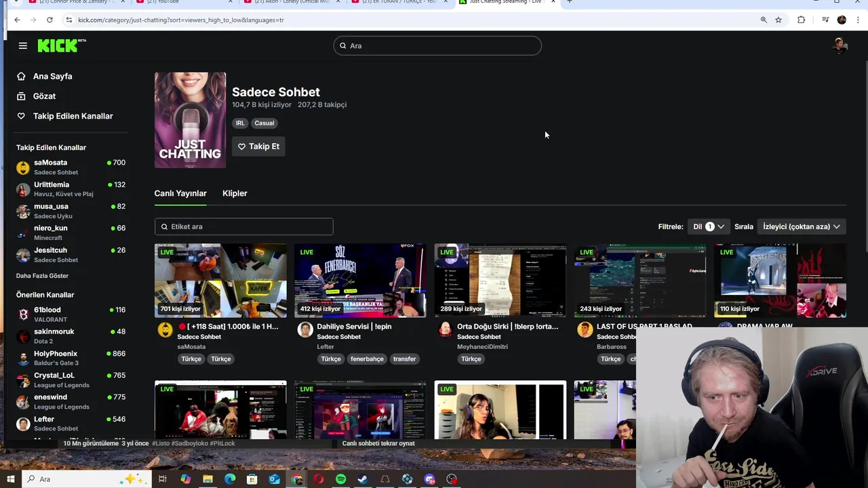Open 61blood recommended channel
Image resolution: width=868 pixels, height=488 pixels.
[x=71, y=314]
